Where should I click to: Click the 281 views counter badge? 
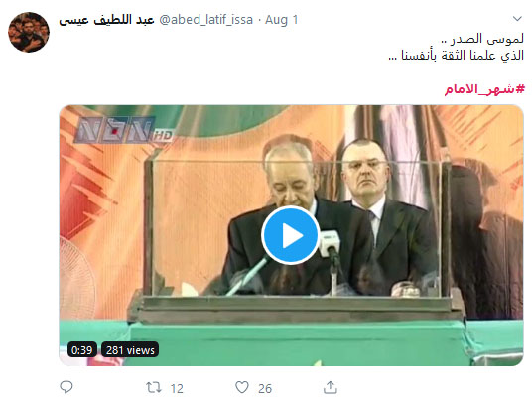130,349
